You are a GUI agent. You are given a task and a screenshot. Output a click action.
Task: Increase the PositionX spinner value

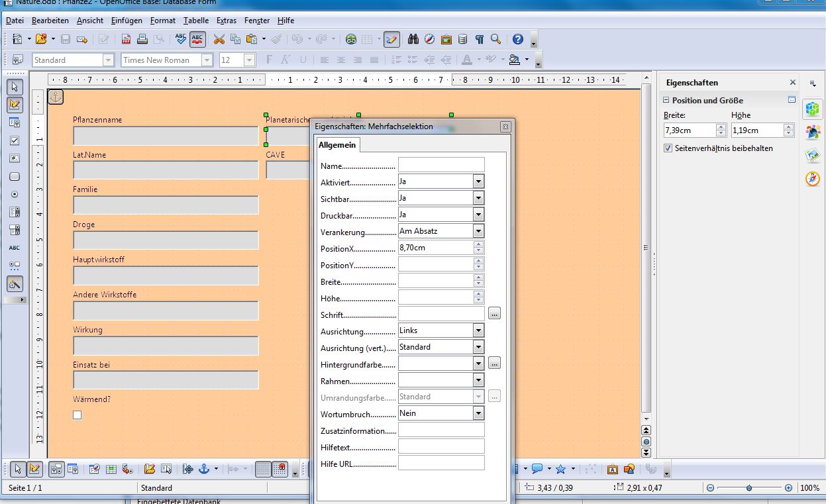[479, 244]
